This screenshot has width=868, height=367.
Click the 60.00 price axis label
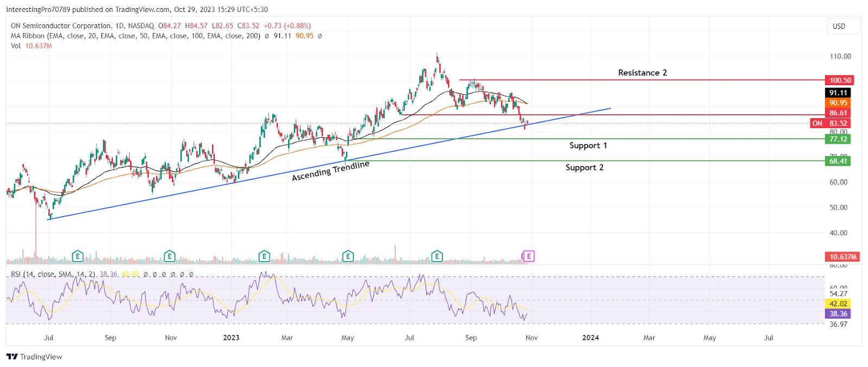pos(838,182)
